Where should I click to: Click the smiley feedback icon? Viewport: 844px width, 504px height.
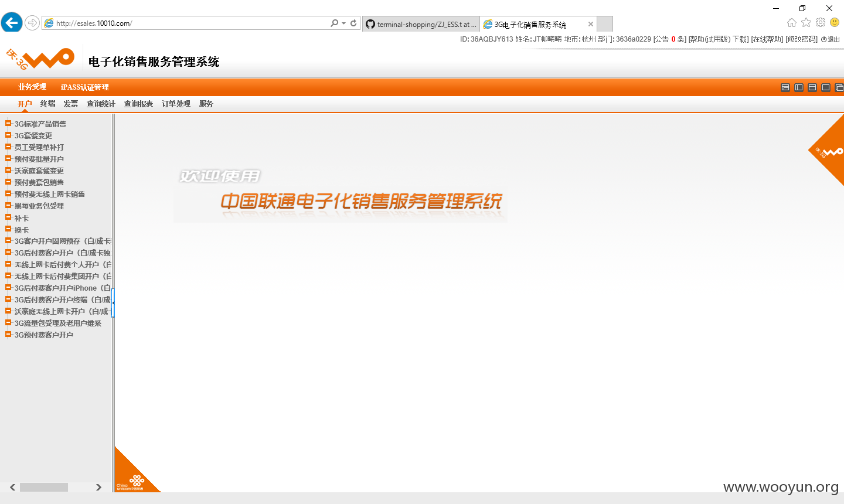[x=835, y=22]
